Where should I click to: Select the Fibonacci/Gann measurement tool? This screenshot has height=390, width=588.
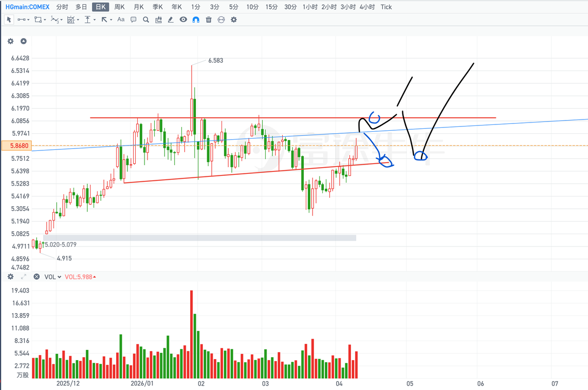(x=71, y=20)
